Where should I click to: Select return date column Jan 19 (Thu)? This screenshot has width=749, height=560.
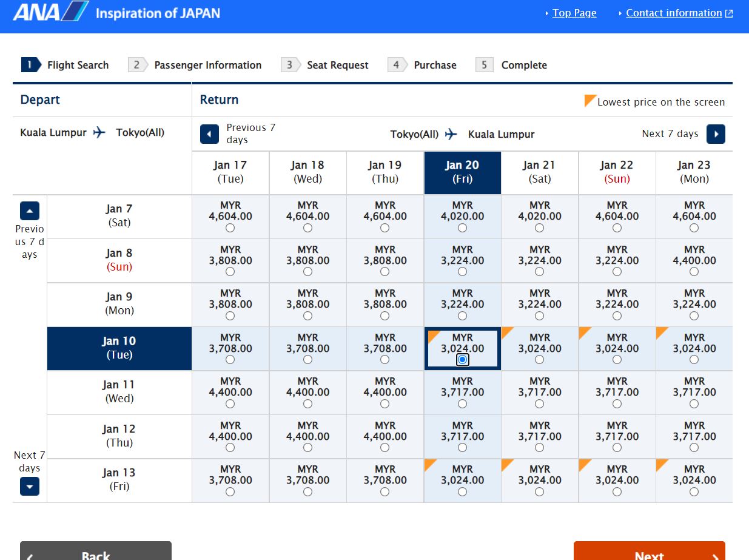point(385,172)
